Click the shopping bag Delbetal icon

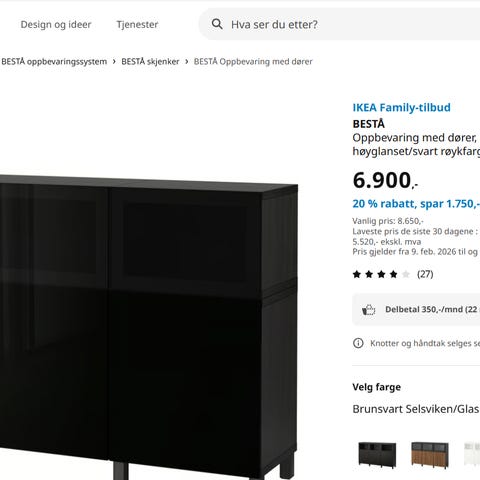(368, 310)
